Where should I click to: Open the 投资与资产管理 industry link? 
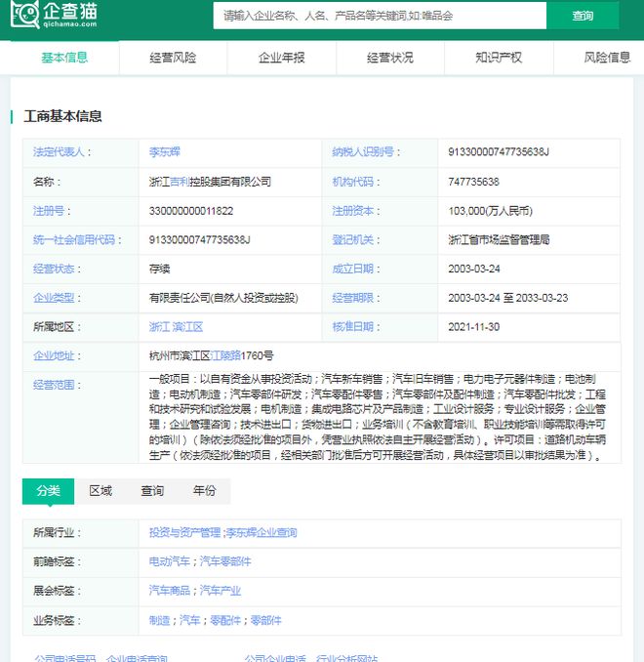[184, 533]
